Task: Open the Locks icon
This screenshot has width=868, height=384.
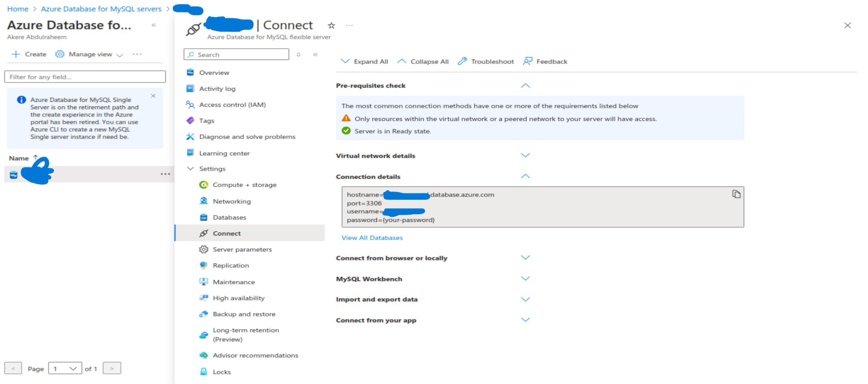Action: 204,372
